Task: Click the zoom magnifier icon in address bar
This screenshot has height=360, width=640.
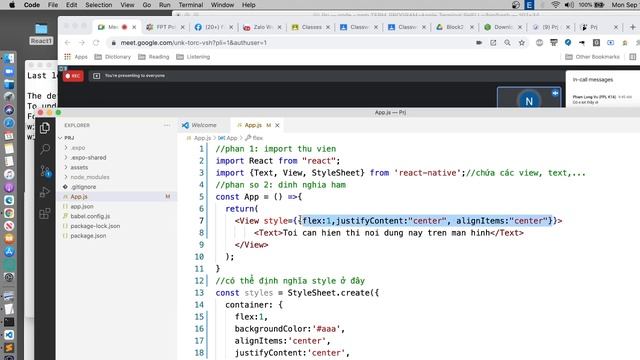Action: click(507, 42)
